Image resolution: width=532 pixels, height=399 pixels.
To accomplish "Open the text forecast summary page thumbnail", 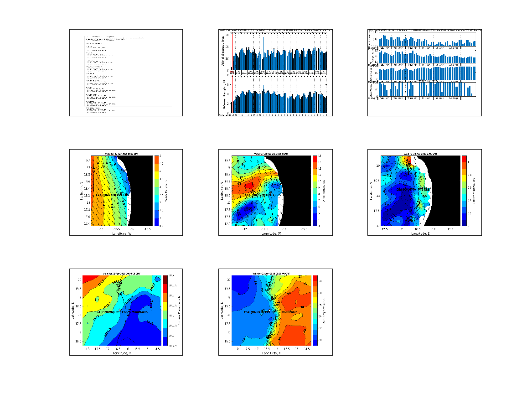I will 126,73.
